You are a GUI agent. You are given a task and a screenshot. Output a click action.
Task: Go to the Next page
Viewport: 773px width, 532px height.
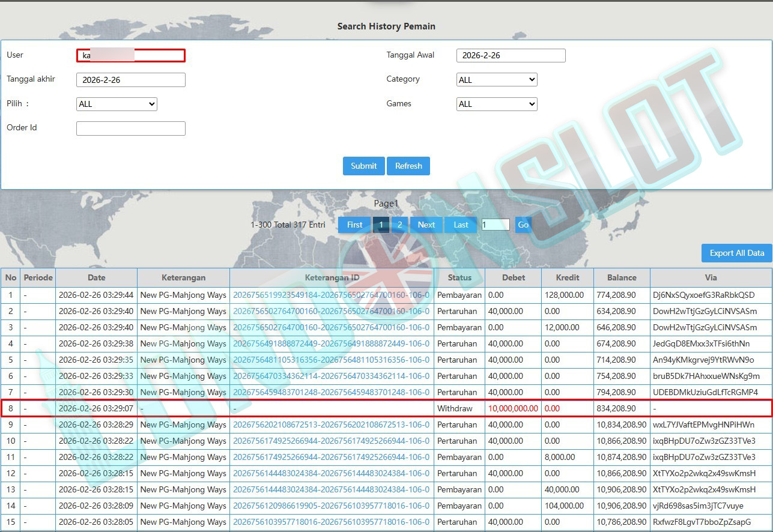tap(426, 225)
